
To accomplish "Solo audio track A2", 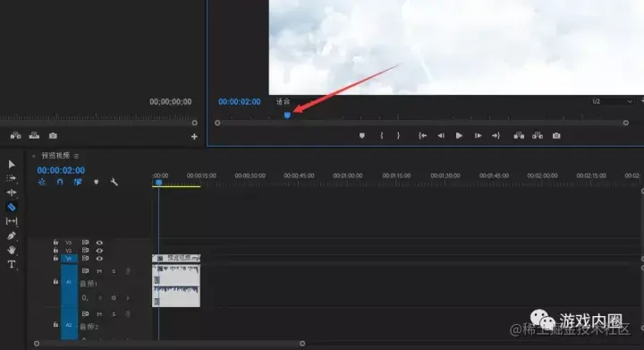I will pyautogui.click(x=114, y=314).
